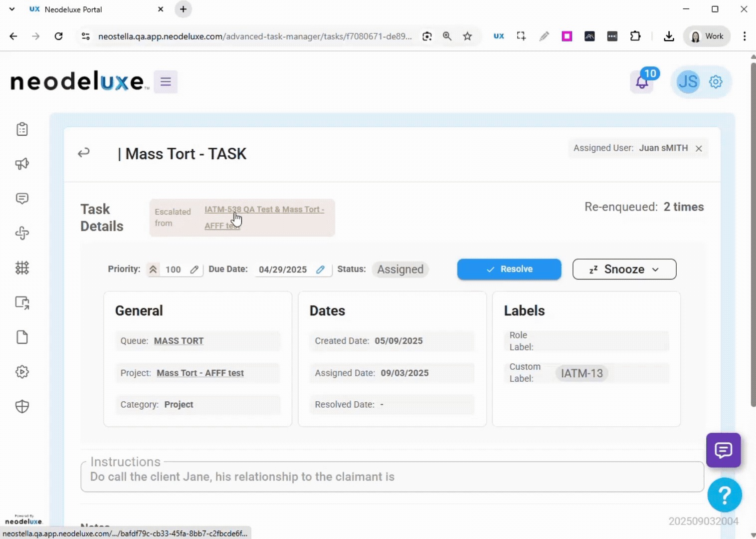Open the document page sidebar icon
The image size is (756, 539).
22,337
